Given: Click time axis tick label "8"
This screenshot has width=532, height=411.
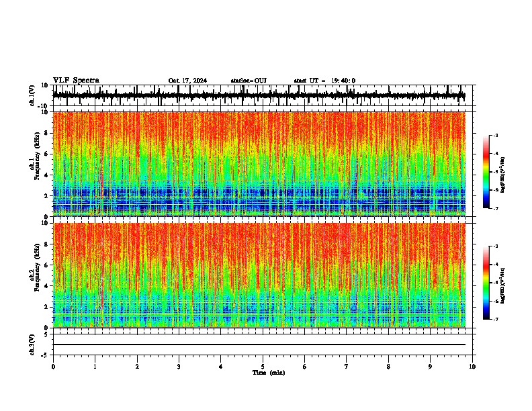Looking at the screenshot, I should (388, 367).
